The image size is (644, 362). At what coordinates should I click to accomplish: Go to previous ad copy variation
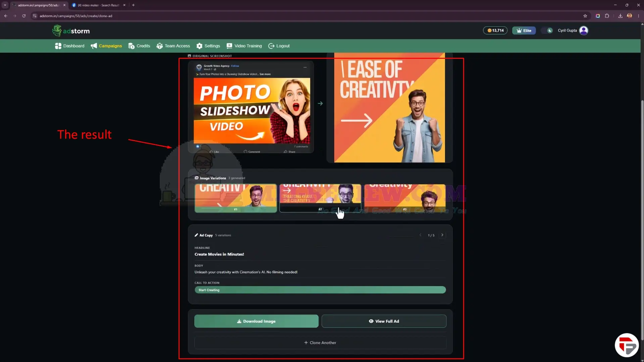coord(420,235)
